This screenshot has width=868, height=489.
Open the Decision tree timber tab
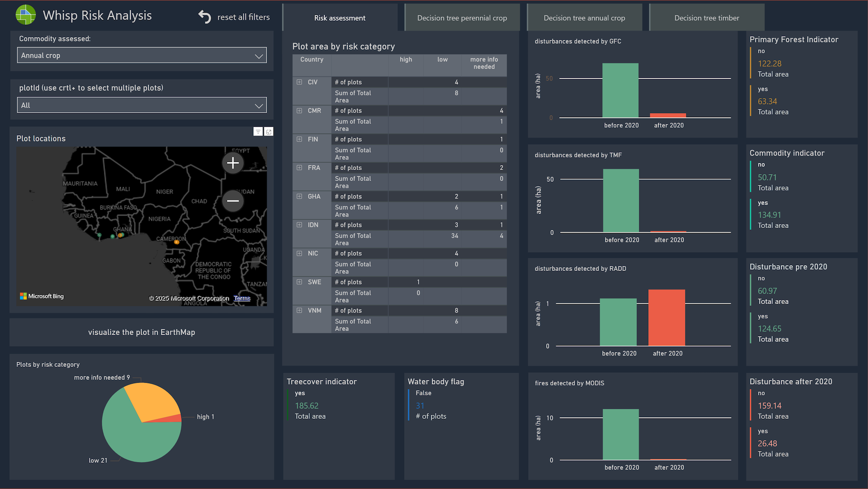point(707,18)
